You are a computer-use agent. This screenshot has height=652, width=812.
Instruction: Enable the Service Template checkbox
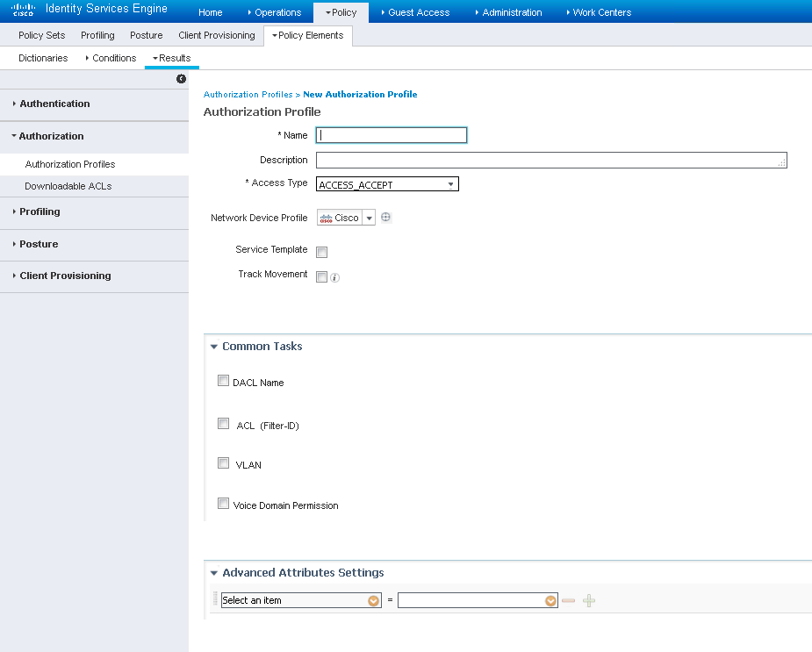click(321, 252)
